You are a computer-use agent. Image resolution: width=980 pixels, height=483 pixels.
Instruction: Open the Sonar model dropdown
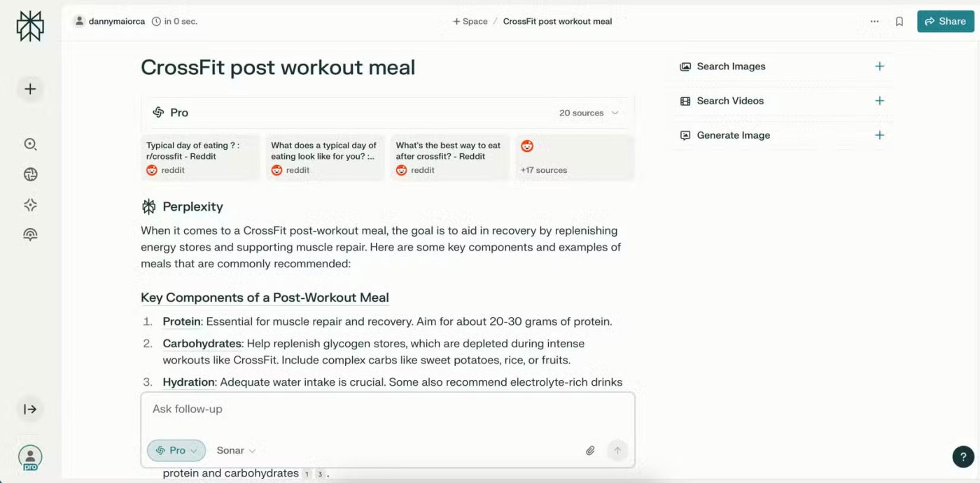point(236,451)
